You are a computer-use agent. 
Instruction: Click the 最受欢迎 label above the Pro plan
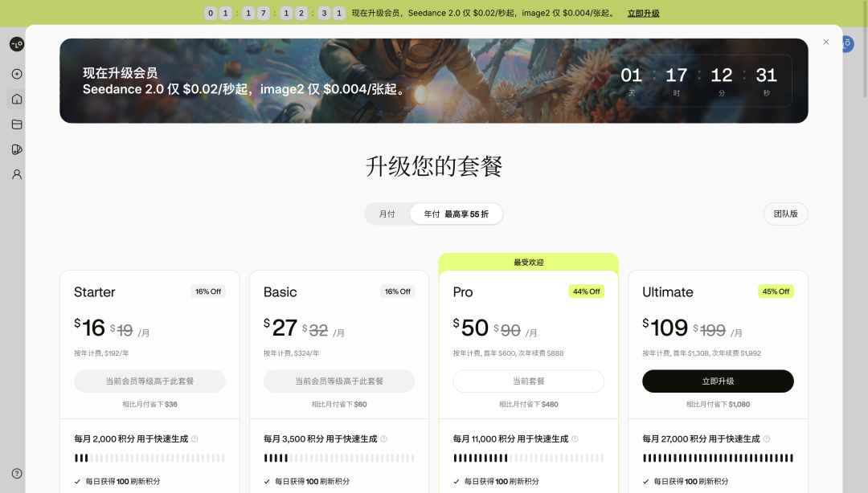(x=529, y=263)
